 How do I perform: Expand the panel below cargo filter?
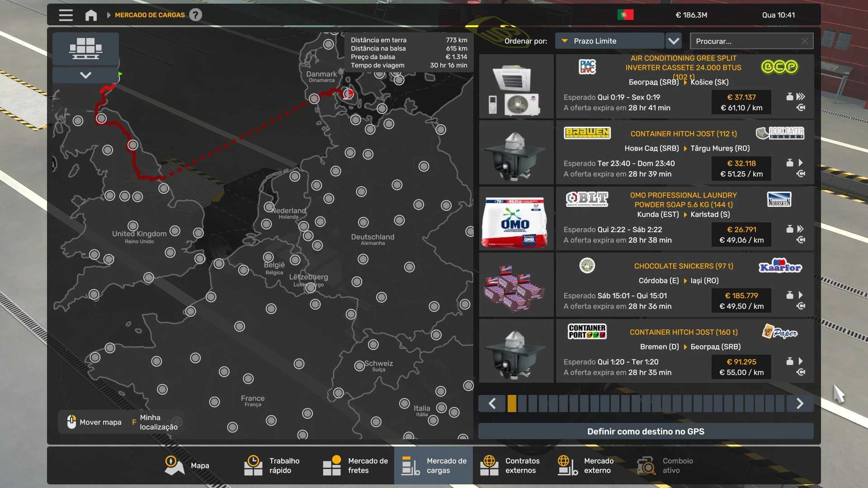(85, 75)
